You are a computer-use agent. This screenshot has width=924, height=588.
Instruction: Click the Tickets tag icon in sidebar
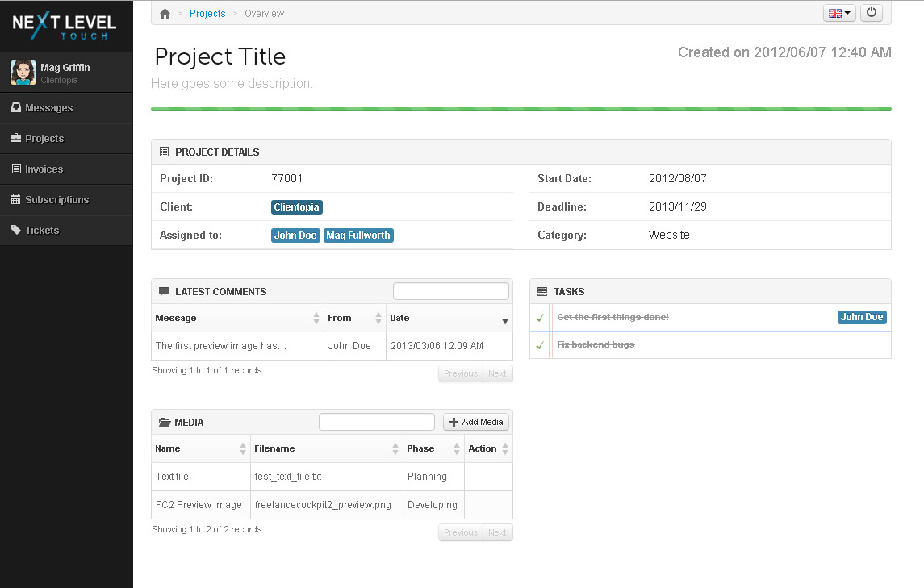(x=16, y=230)
